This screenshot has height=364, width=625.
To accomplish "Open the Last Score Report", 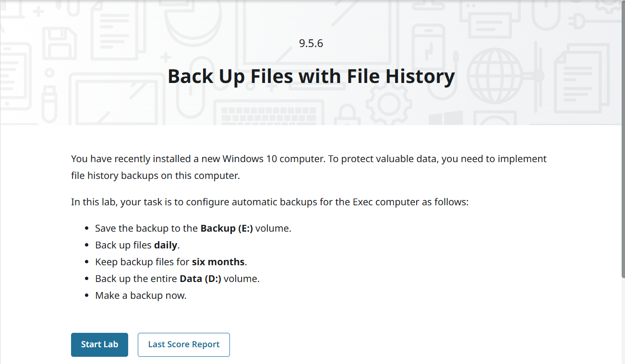I will coord(183,344).
